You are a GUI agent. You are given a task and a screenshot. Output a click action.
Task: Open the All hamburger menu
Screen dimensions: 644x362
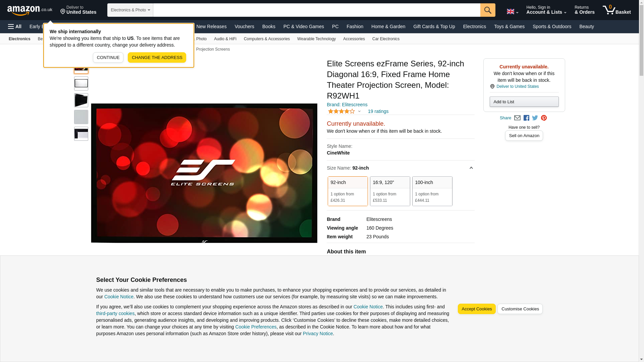[15, 26]
